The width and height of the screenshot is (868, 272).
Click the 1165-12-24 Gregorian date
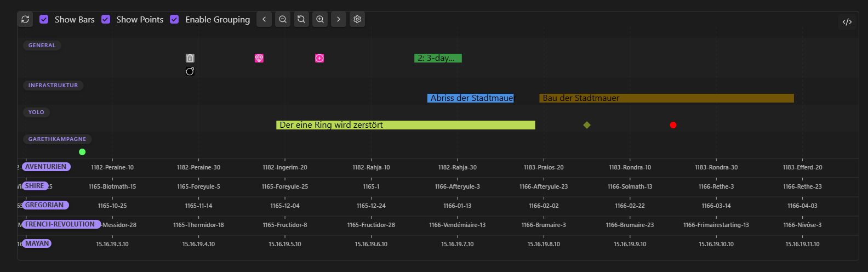tap(371, 206)
